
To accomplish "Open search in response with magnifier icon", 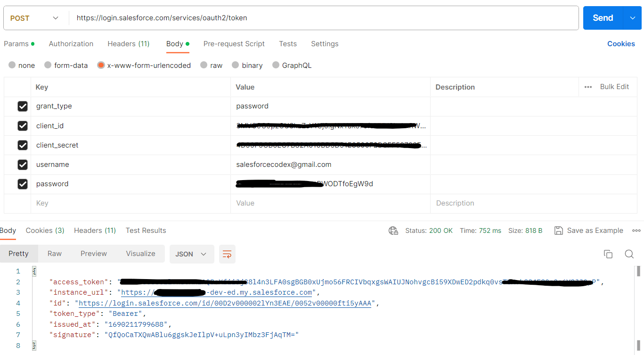I will [x=629, y=254].
